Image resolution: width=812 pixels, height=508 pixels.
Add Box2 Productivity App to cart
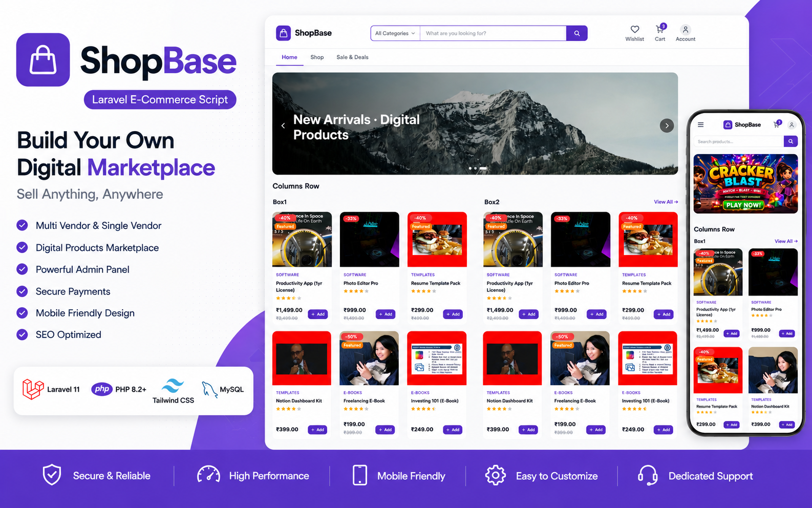[x=529, y=314]
